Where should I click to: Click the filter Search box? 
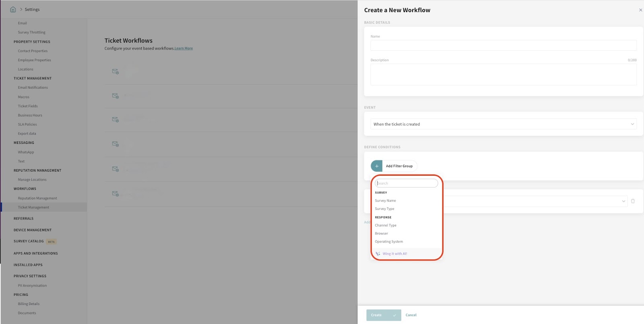pos(406,183)
